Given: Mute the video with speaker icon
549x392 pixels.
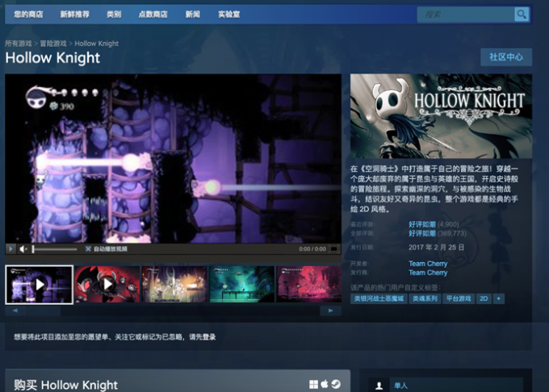Looking at the screenshot, I should click(x=23, y=249).
